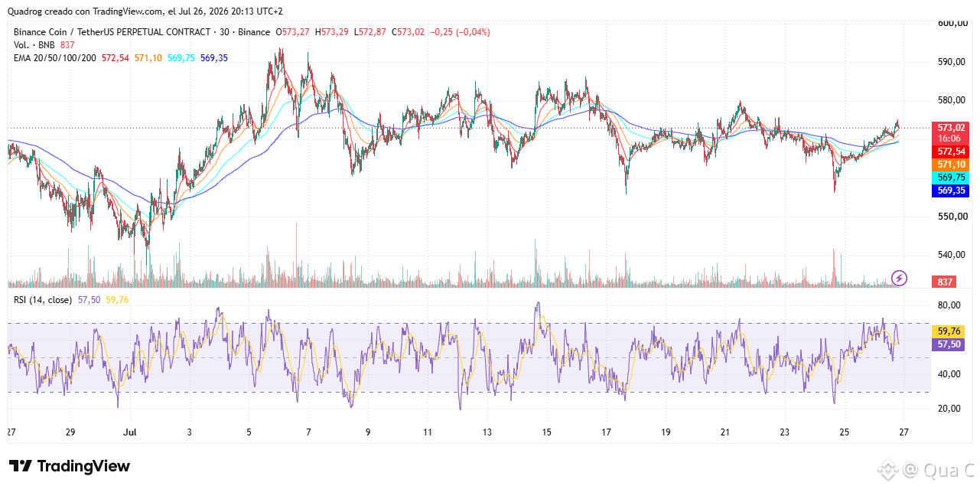This screenshot has height=489, width=980.
Task: Click the change value −0,25 (−0,04%)
Action: (460, 32)
